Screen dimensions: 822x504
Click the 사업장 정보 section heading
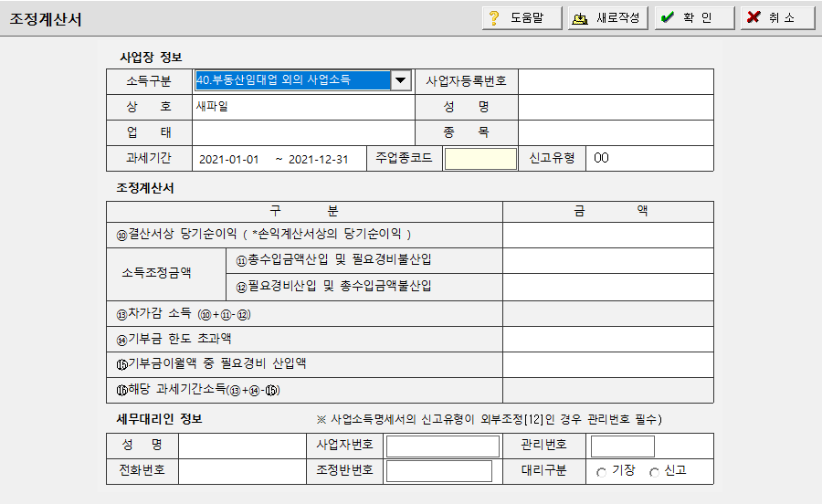coord(151,58)
